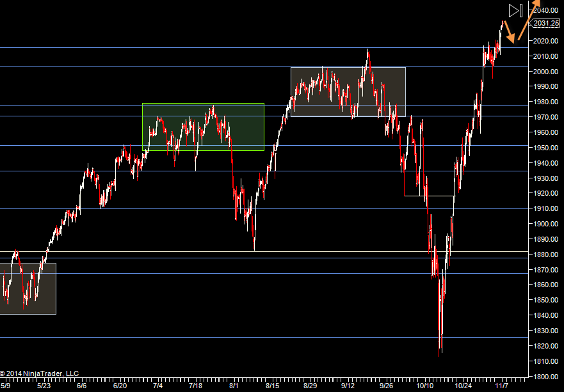The width and height of the screenshot is (564, 392).
Task: Click the 1920.00 price axis label
Action: (x=546, y=193)
